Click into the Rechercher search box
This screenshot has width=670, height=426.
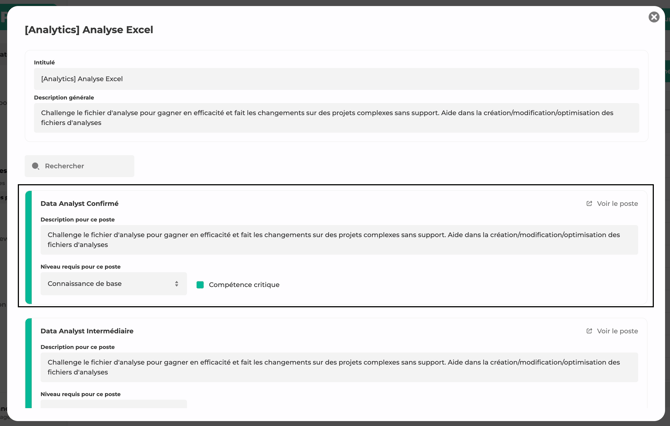click(85, 166)
